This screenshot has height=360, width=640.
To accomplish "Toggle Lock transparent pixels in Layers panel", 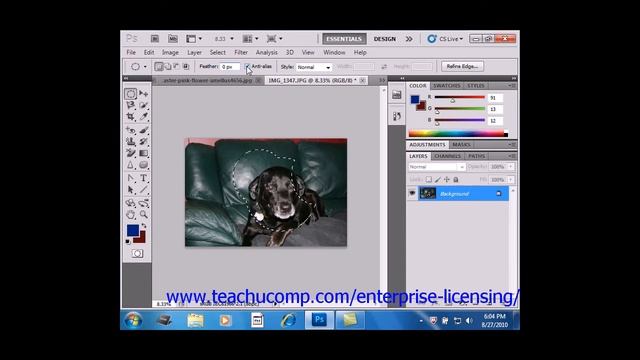I will pyautogui.click(x=429, y=180).
